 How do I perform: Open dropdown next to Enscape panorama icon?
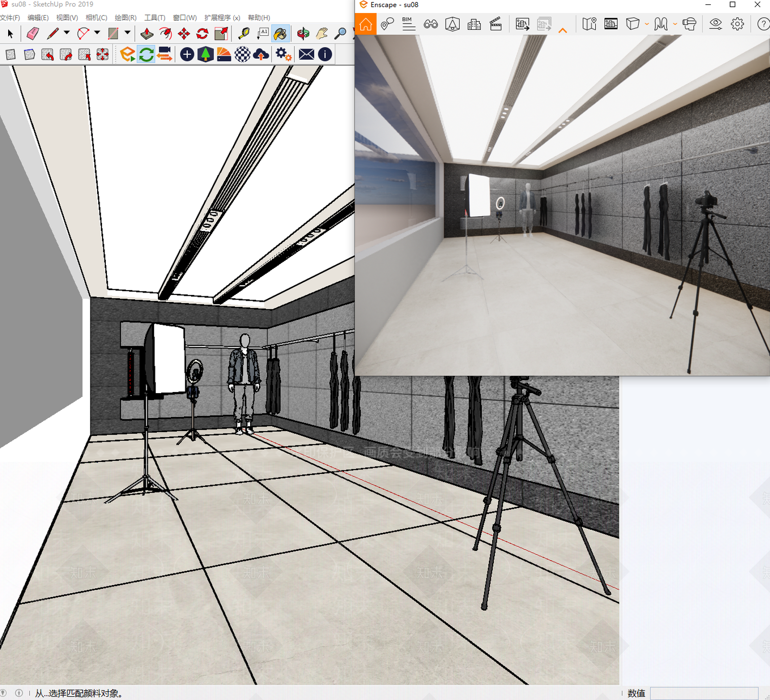pyautogui.click(x=675, y=24)
